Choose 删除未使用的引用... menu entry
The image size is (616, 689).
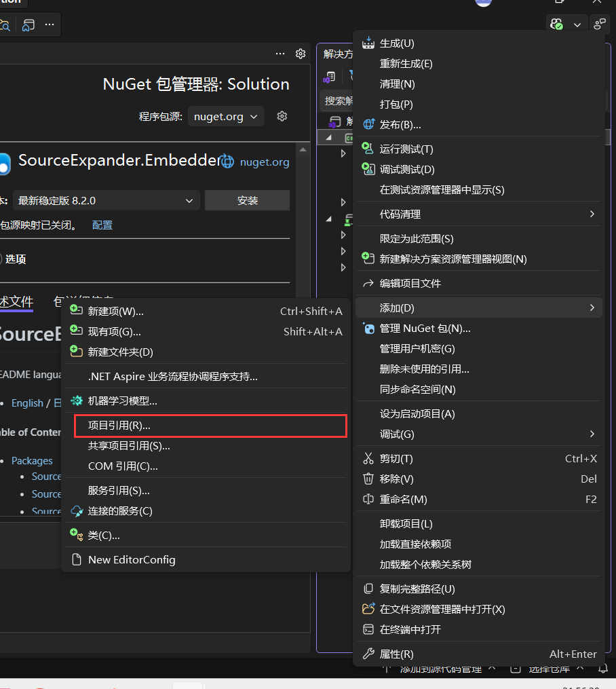tap(479, 369)
